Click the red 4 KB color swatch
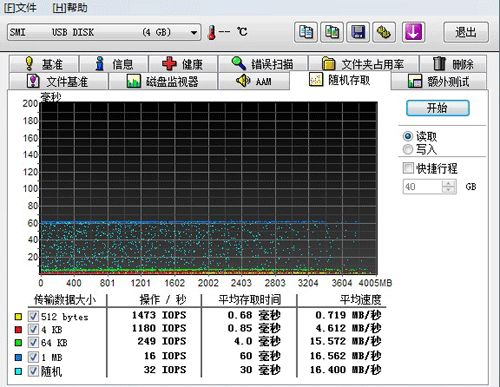The height and width of the screenshot is (387, 500). click(x=18, y=330)
